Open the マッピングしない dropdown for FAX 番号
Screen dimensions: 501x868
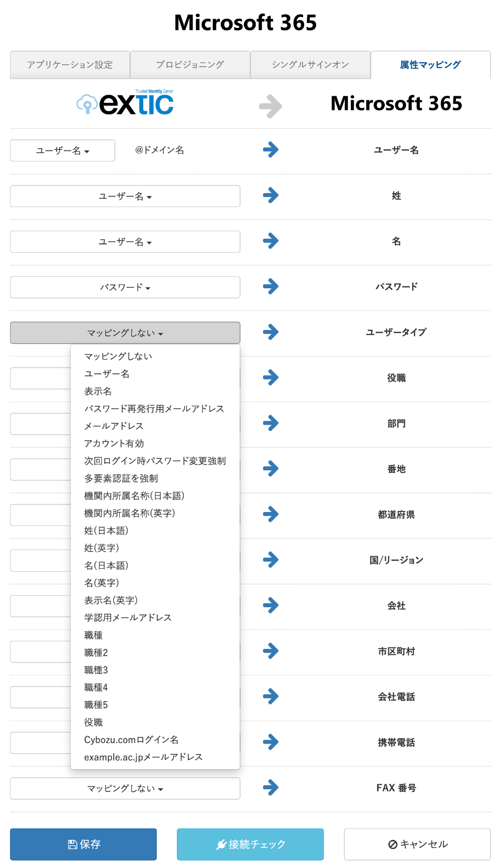125,788
